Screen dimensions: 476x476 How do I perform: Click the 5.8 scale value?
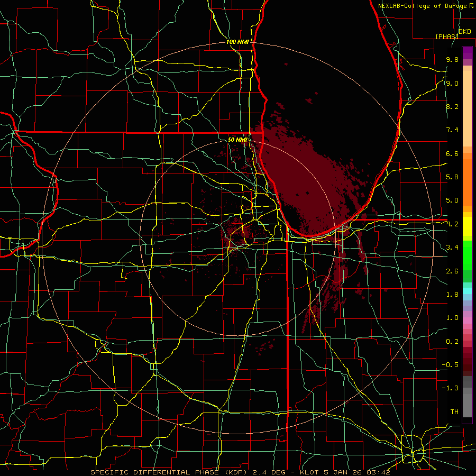452,177
